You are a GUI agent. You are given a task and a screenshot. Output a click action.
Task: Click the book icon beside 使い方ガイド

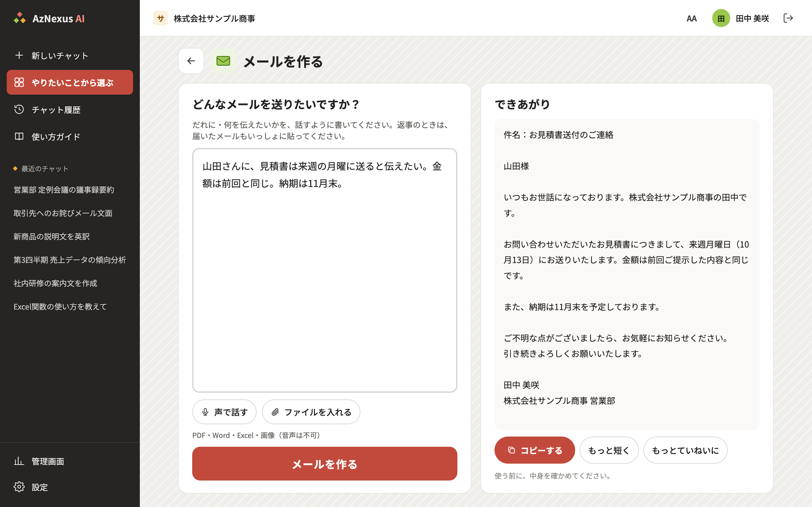19,136
